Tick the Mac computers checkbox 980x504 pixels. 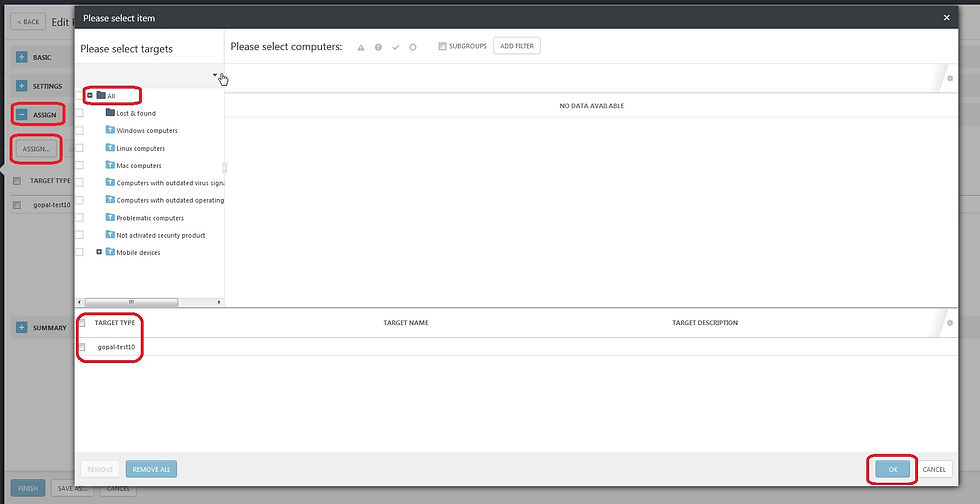coord(79,166)
